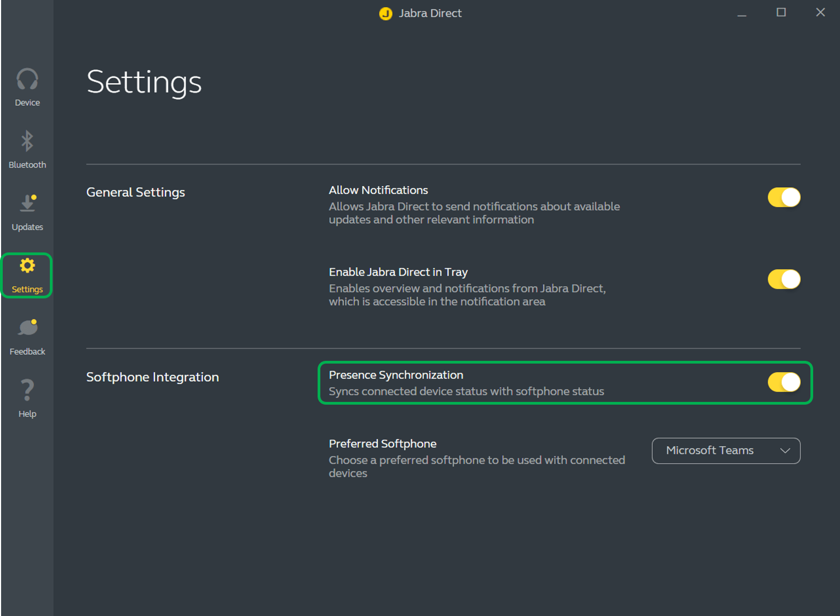The image size is (840, 616).
Task: Disable the Allow Notifications toggle
Action: coord(784,197)
